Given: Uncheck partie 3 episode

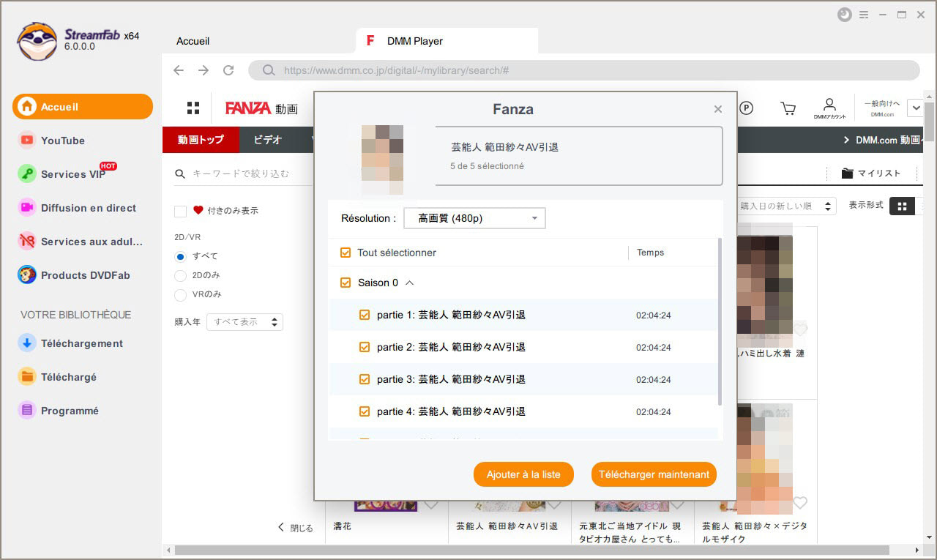Looking at the screenshot, I should click(x=365, y=380).
